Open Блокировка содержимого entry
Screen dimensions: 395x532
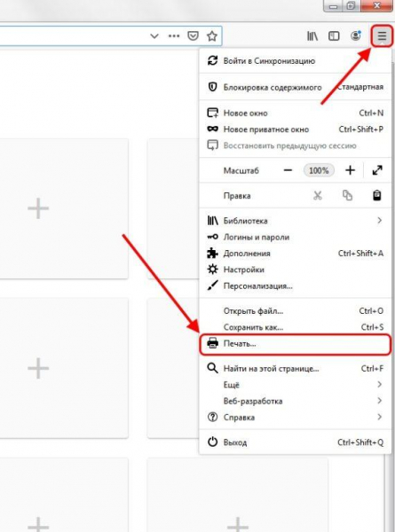click(x=295, y=87)
